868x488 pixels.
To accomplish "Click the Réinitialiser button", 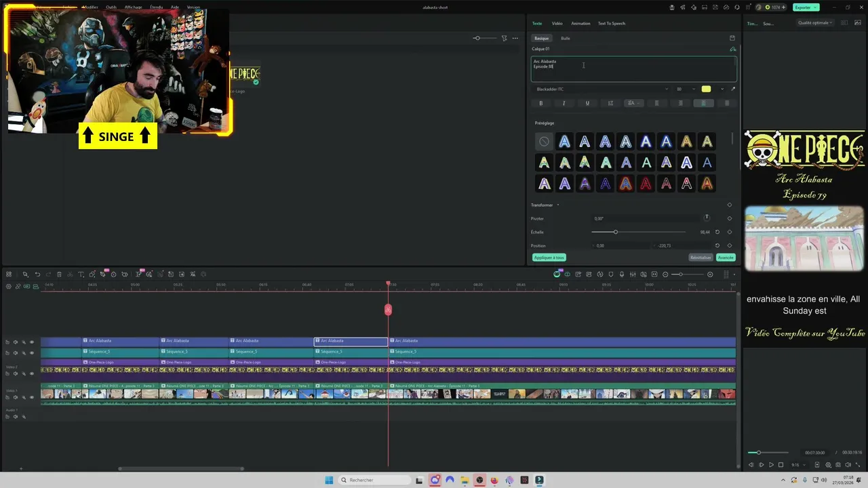I will (x=701, y=258).
